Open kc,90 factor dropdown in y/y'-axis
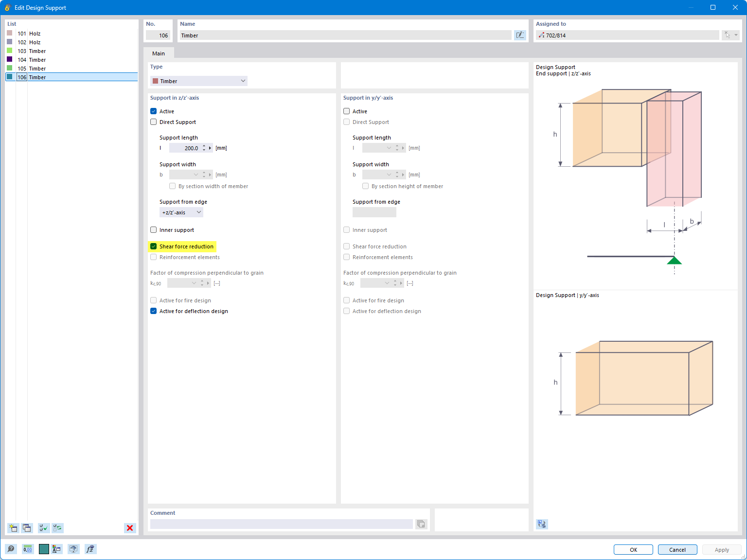This screenshot has width=747, height=560. (387, 283)
